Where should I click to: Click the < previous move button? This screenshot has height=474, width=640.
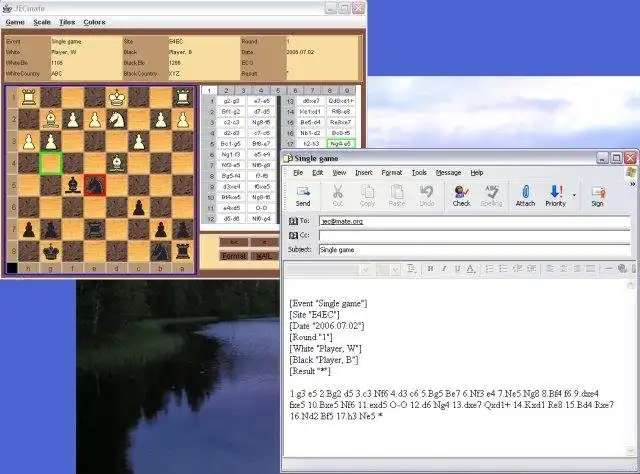point(264,242)
